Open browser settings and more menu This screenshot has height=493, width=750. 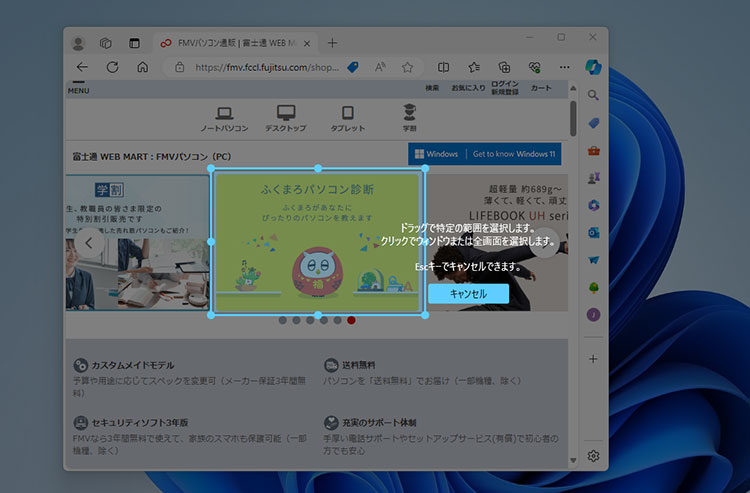565,68
